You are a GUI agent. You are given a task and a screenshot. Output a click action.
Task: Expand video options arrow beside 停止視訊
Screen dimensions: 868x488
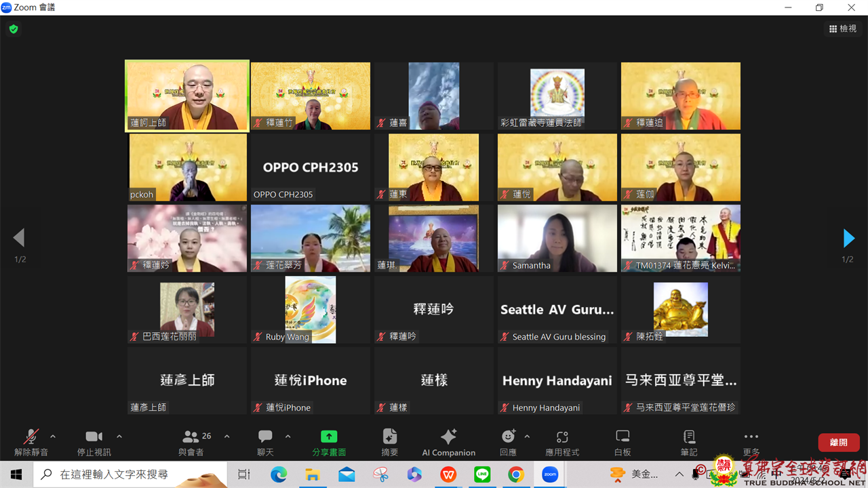point(119,436)
